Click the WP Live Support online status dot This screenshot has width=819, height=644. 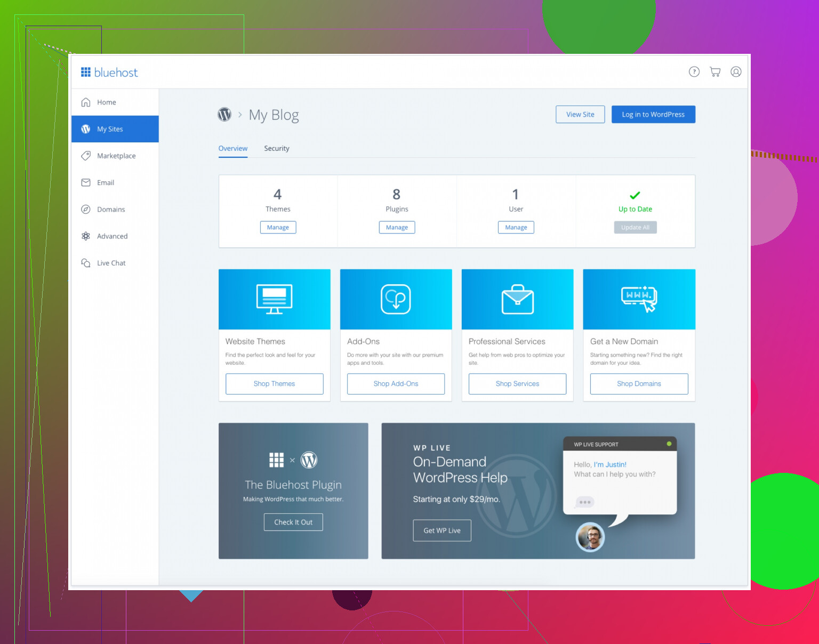[669, 444]
